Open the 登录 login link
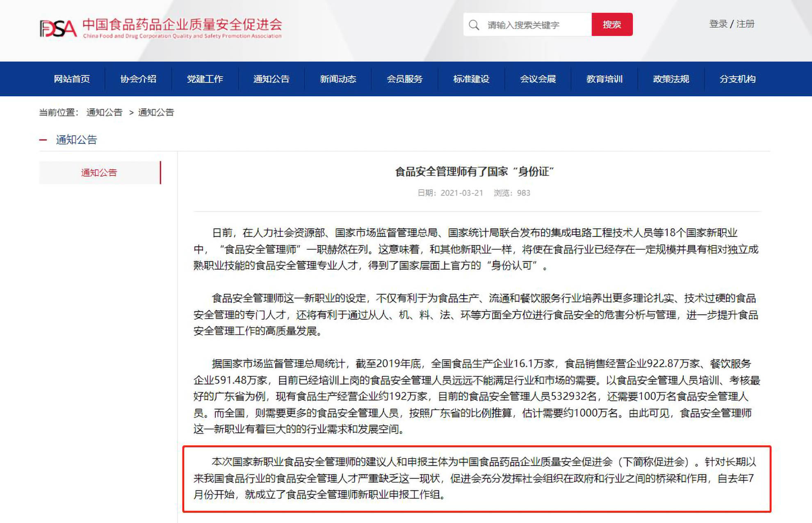Image resolution: width=812 pixels, height=523 pixels. pos(718,24)
